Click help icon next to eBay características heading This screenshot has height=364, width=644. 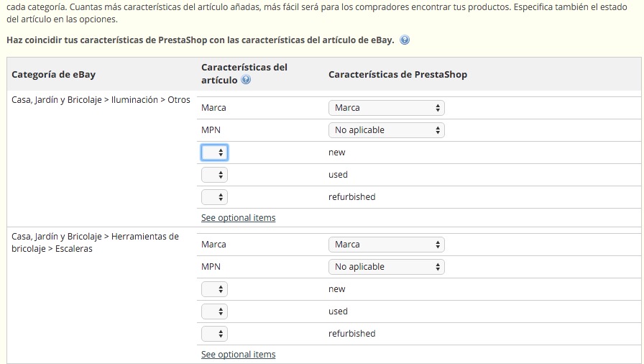pos(405,40)
